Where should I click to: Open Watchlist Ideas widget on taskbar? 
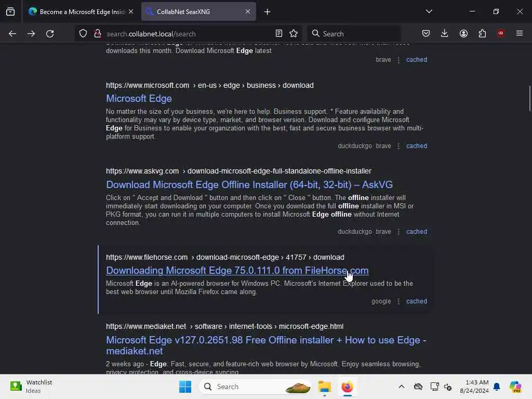[x=31, y=387]
